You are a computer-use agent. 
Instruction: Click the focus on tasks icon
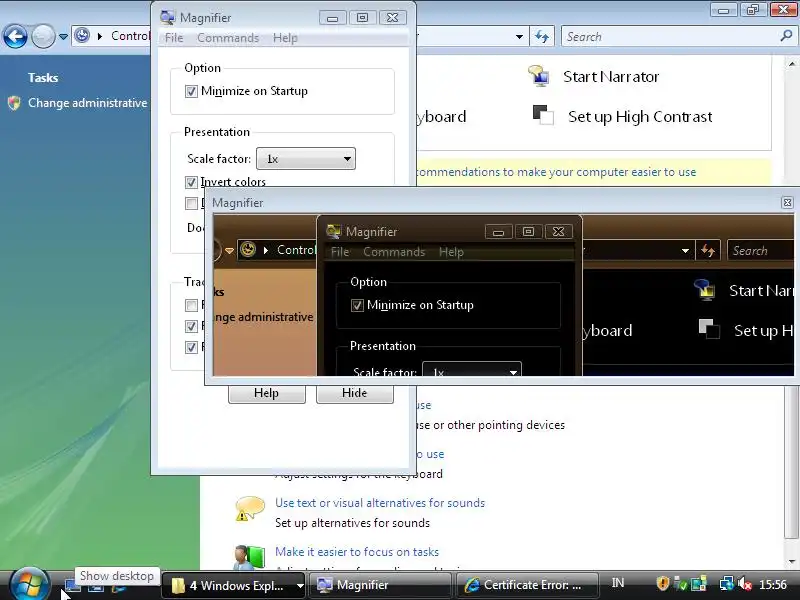pyautogui.click(x=250, y=557)
